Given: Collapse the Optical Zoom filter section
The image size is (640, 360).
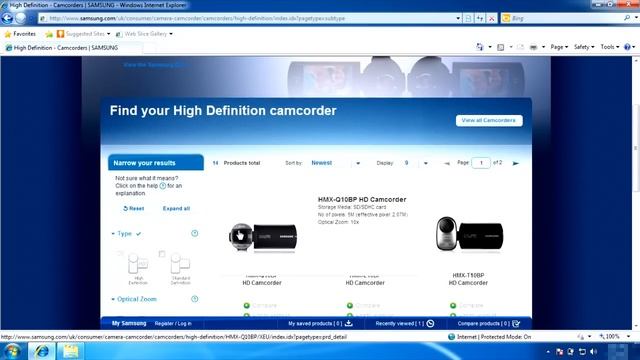Looking at the screenshot, I should pyautogui.click(x=113, y=299).
